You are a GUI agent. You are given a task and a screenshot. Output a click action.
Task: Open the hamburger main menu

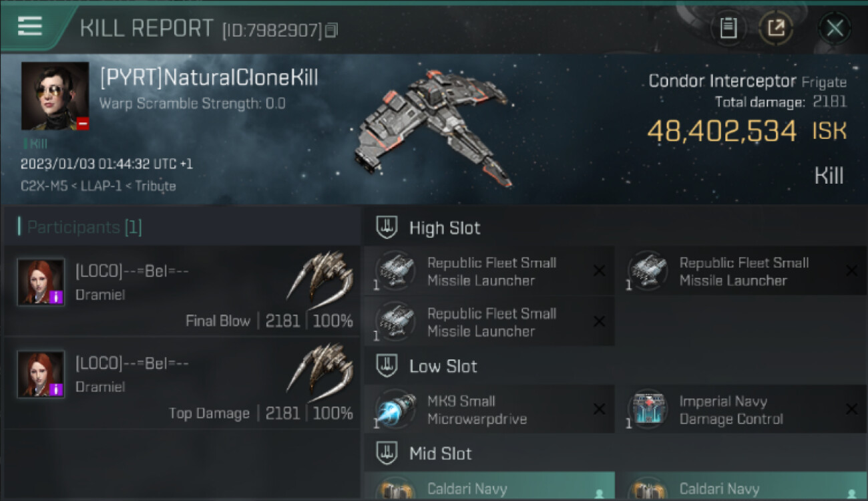pos(30,27)
